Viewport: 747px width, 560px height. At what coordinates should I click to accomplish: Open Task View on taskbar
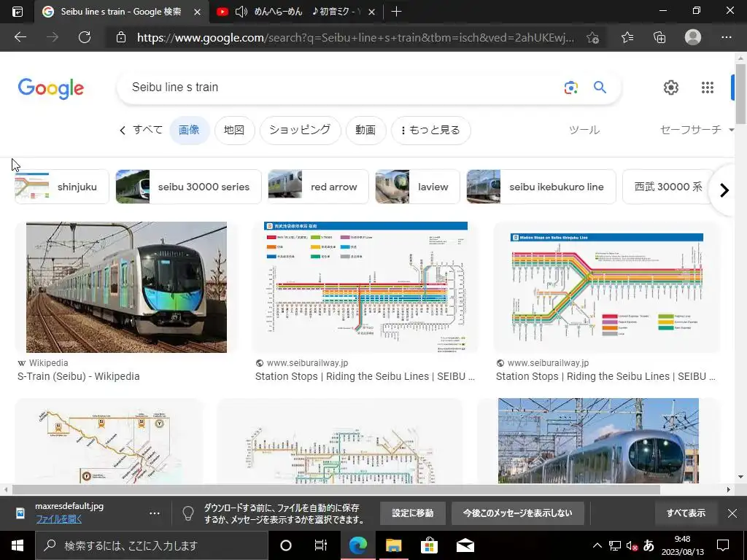coord(321,545)
